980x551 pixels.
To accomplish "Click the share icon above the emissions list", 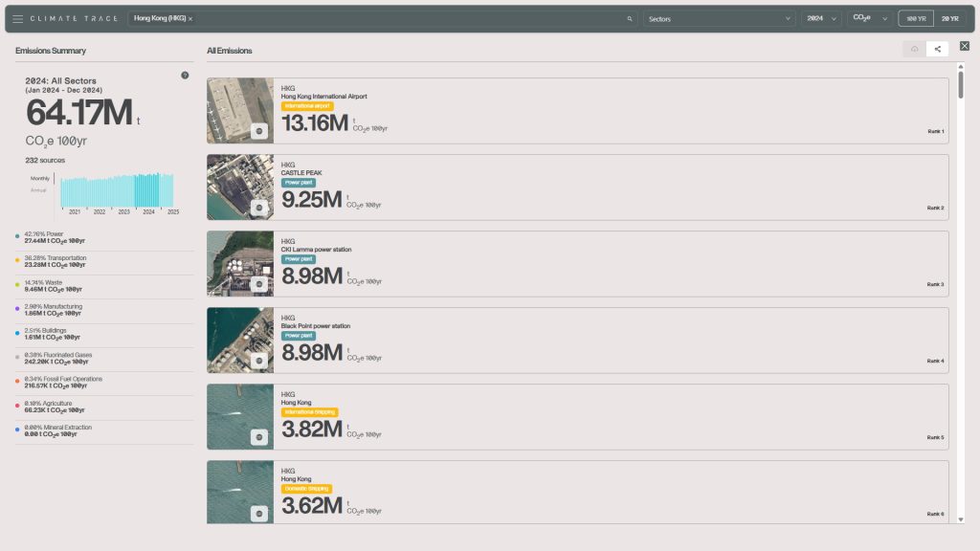I will pyautogui.click(x=938, y=49).
